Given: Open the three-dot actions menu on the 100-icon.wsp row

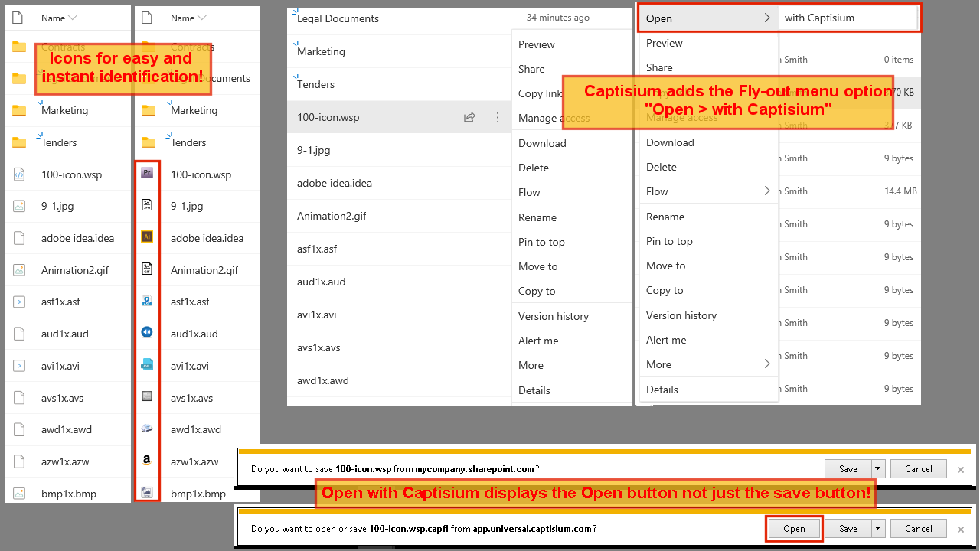Looking at the screenshot, I should point(498,117).
